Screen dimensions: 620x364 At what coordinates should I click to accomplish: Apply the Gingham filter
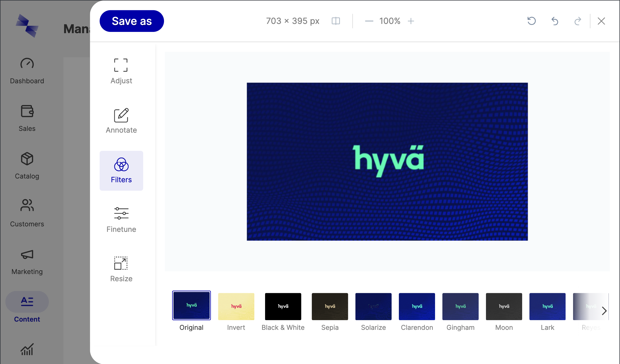(x=461, y=306)
